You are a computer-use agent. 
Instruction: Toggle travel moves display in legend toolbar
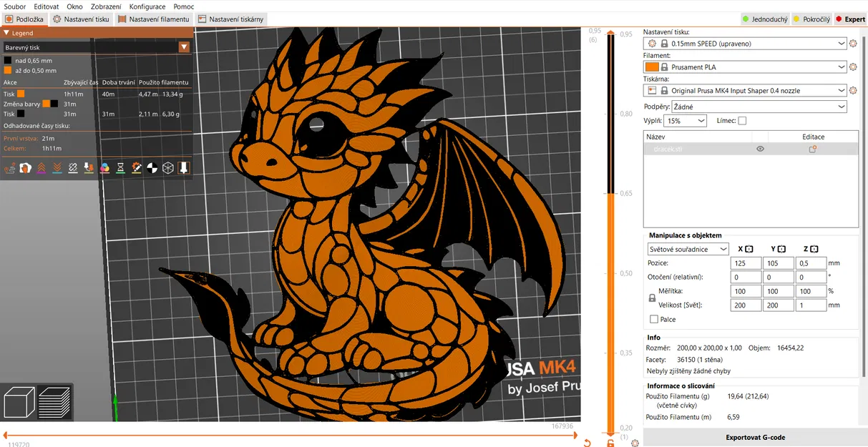coord(10,168)
